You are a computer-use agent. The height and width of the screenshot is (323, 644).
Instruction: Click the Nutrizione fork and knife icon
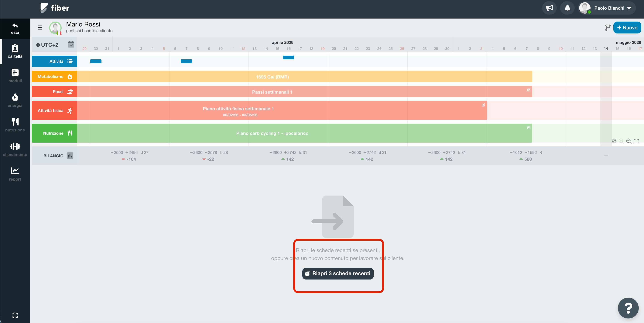70,133
